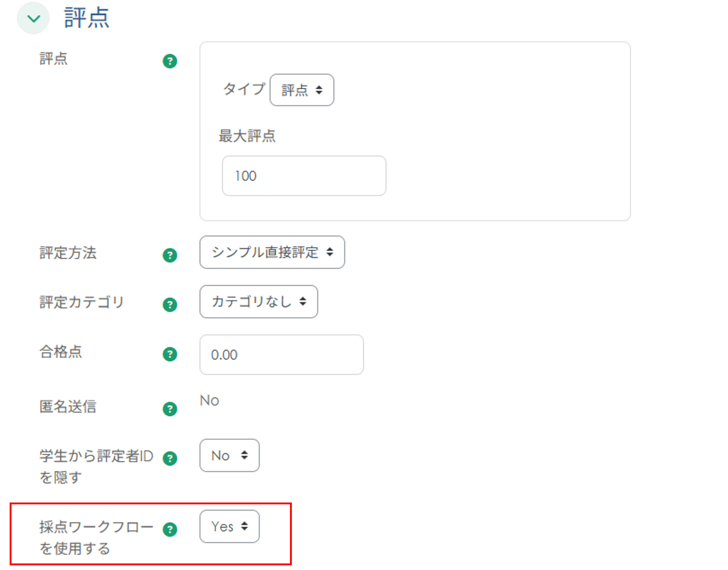Click help icon for 学生から評定者IDを隠す
Viewport: 728px width, 570px height.
tap(170, 458)
